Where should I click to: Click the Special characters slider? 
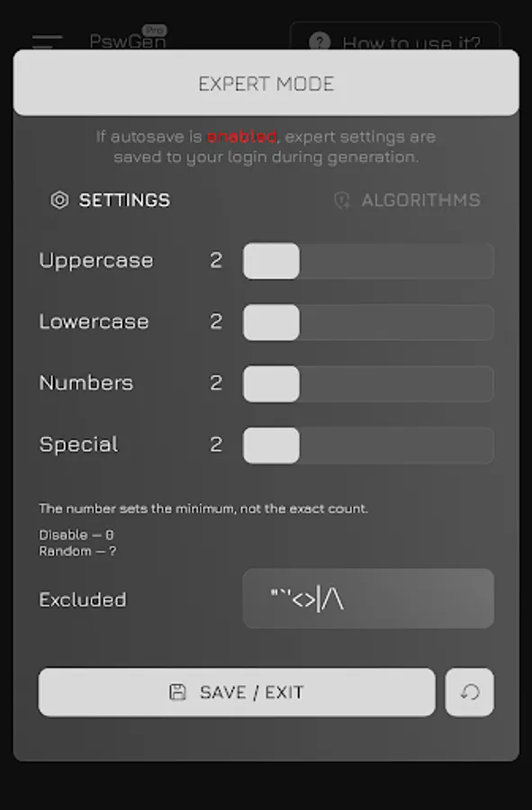point(369,445)
